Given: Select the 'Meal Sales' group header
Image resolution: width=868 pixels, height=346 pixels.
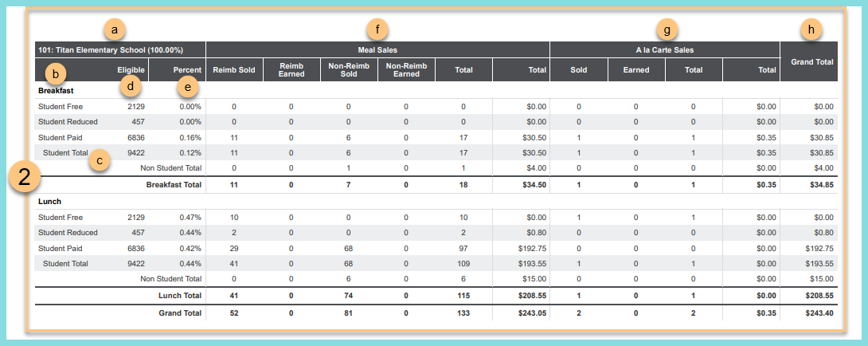Looking at the screenshot, I should click(377, 50).
